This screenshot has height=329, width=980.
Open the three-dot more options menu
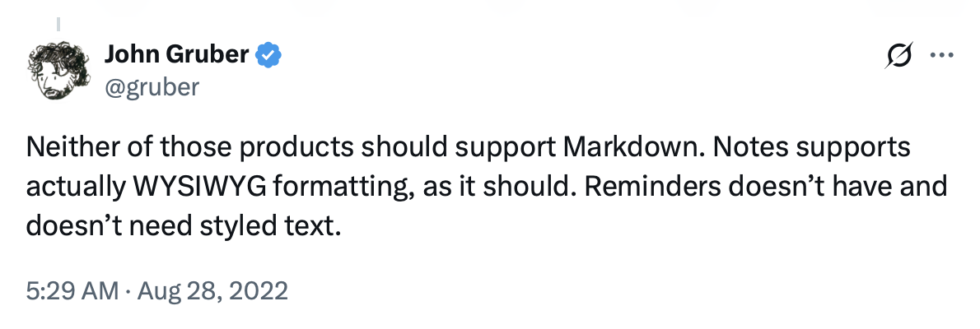[x=942, y=55]
